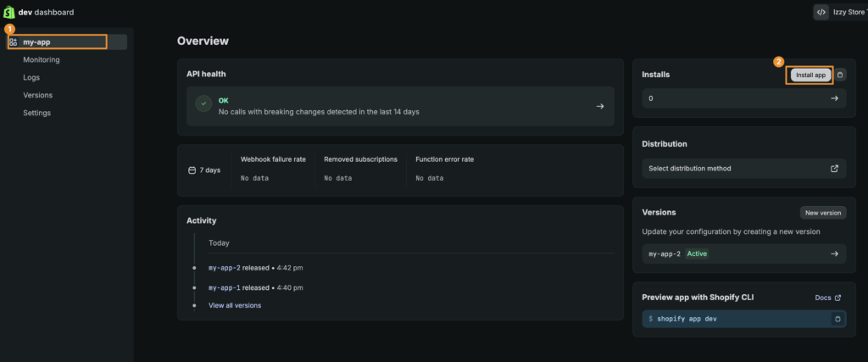This screenshot has height=362, width=868.
Task: Click the Install app button
Action: coord(810,75)
